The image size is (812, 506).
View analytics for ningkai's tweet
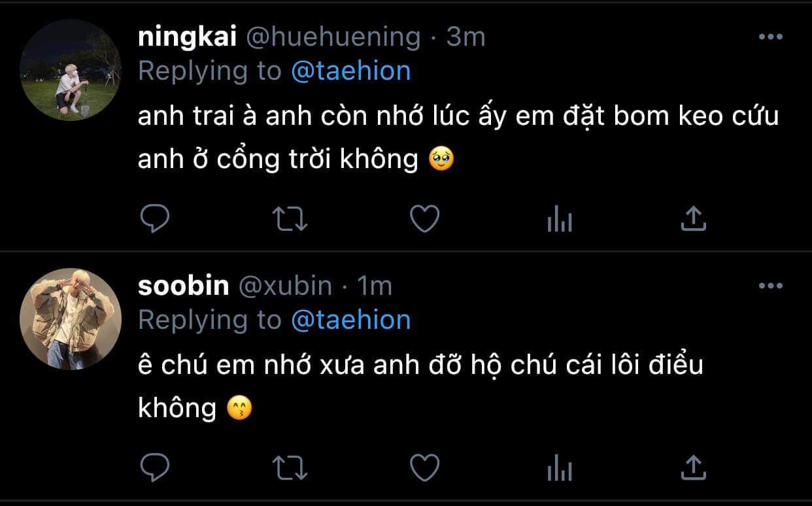560,220
